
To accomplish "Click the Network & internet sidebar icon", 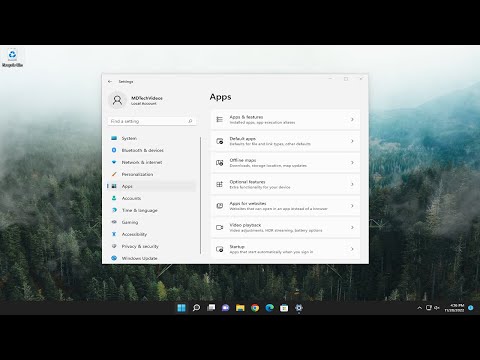I will (x=114, y=162).
